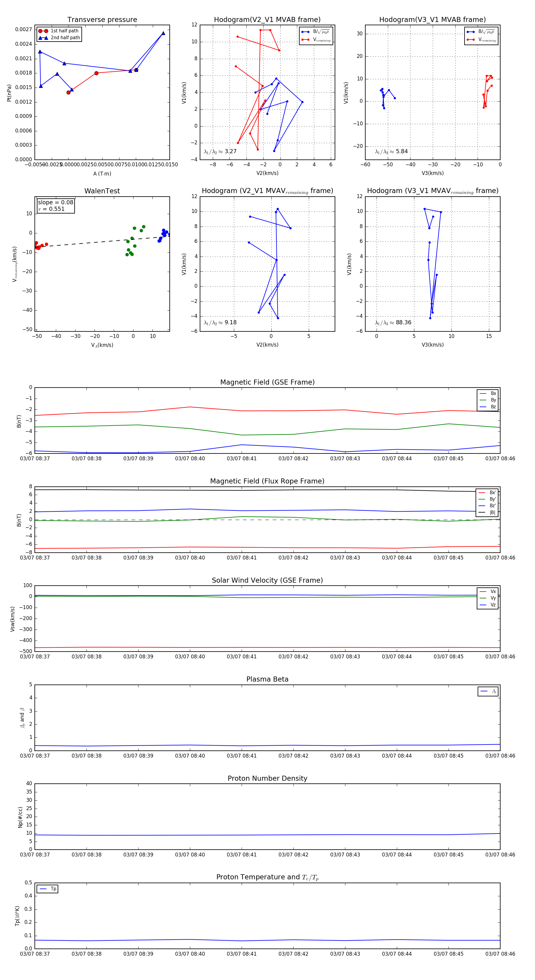
Task: Click the 'Hodogram(V3_V1 MVAB frame)' title
Action: (432, 20)
